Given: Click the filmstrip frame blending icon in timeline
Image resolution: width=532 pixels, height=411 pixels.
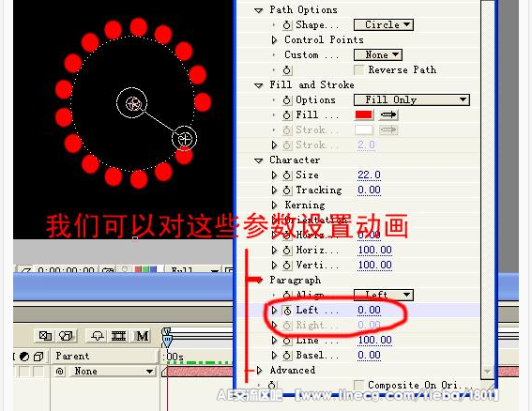Looking at the screenshot, I should point(119,336).
